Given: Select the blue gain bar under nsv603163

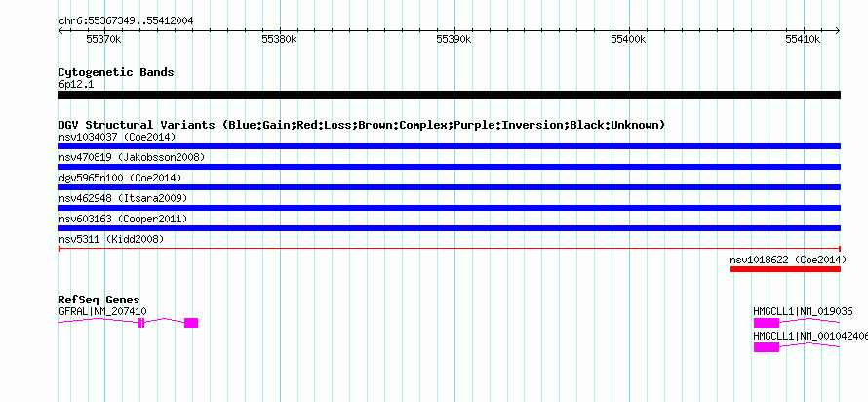Looking at the screenshot, I should pos(449,228).
